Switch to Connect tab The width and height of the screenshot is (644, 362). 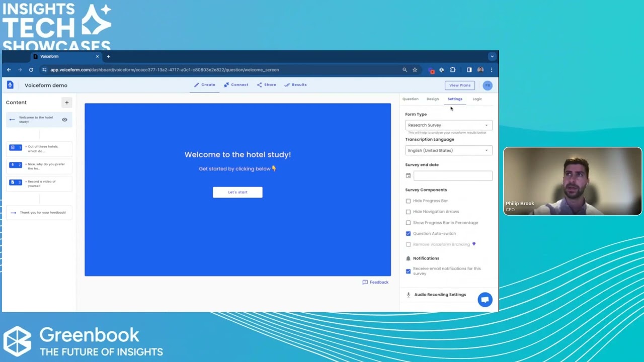[x=236, y=85]
